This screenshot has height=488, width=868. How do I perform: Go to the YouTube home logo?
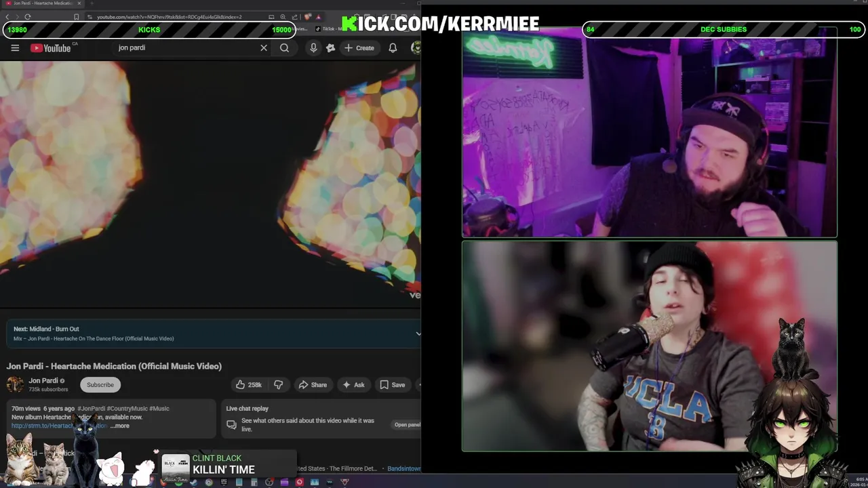click(51, 48)
